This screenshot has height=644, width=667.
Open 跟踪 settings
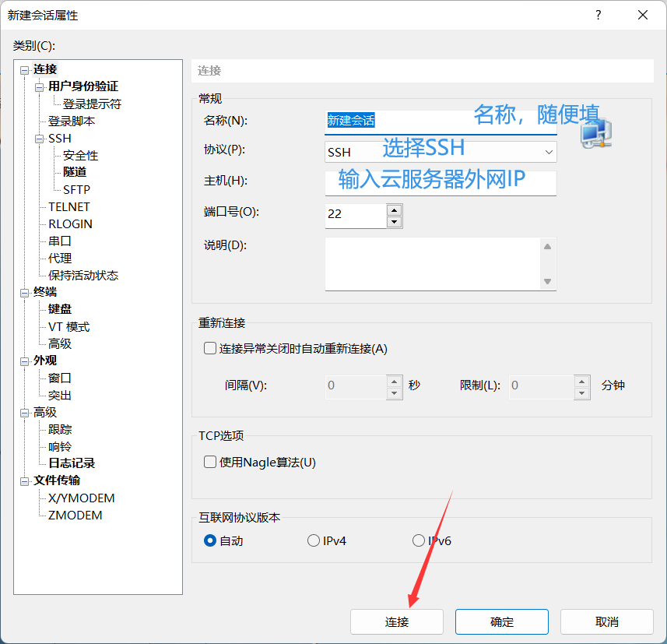coord(60,430)
